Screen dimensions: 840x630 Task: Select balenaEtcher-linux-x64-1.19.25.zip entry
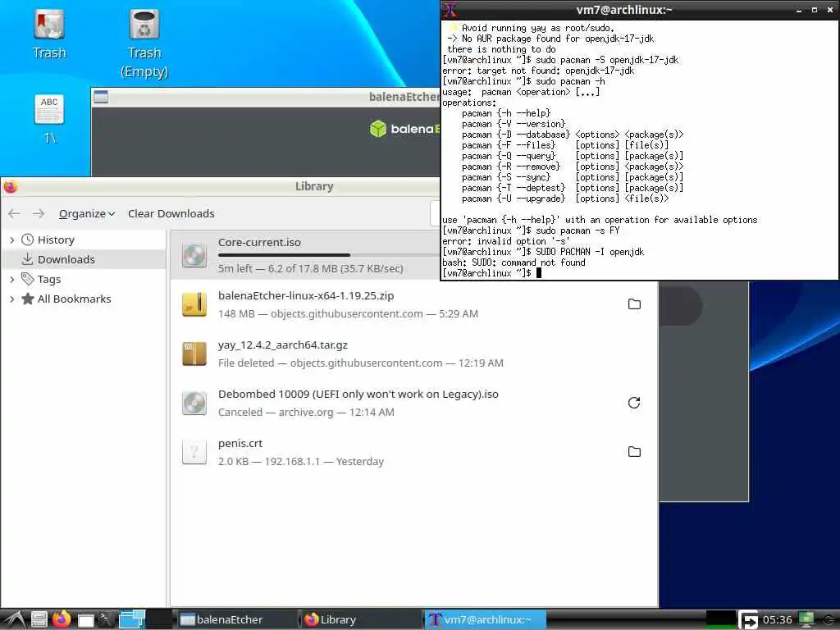click(x=306, y=295)
